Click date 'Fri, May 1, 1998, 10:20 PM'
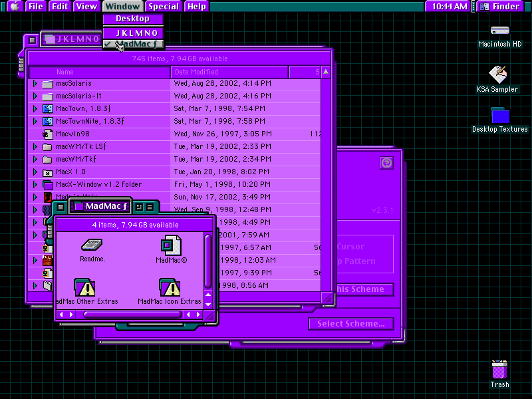The height and width of the screenshot is (399, 532). (x=222, y=185)
